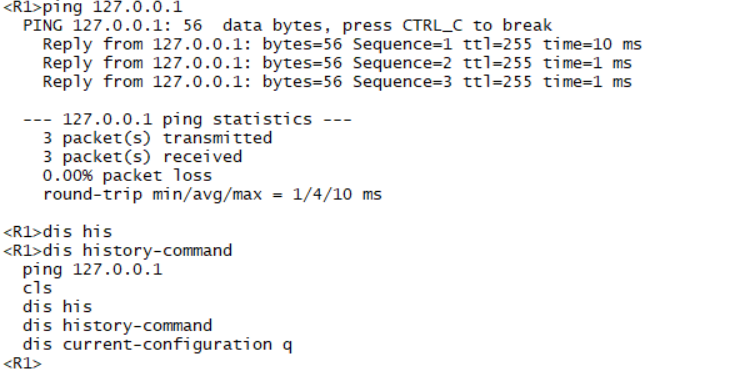The height and width of the screenshot is (372, 731).
Task: Click the time=10 ms value
Action: coord(593,44)
